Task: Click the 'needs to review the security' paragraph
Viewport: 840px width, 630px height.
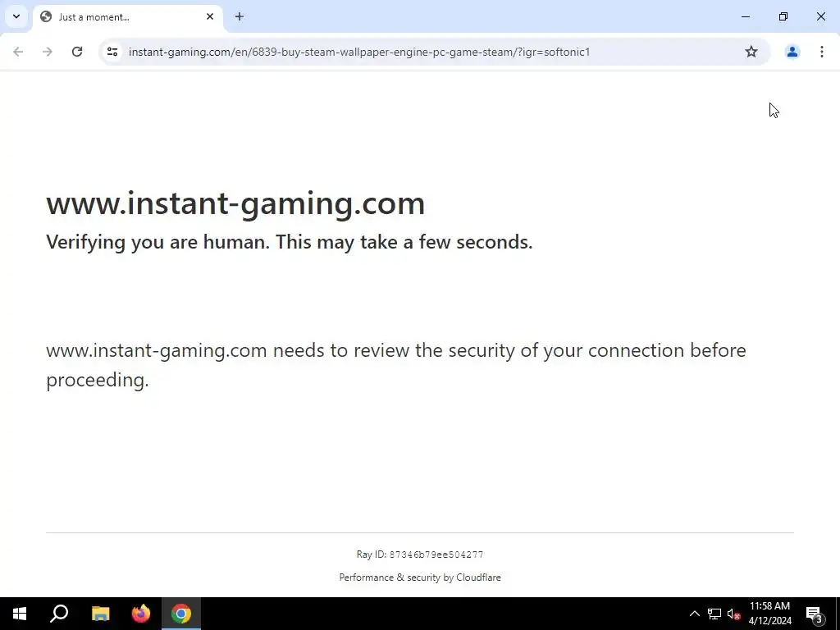Action: click(x=396, y=365)
